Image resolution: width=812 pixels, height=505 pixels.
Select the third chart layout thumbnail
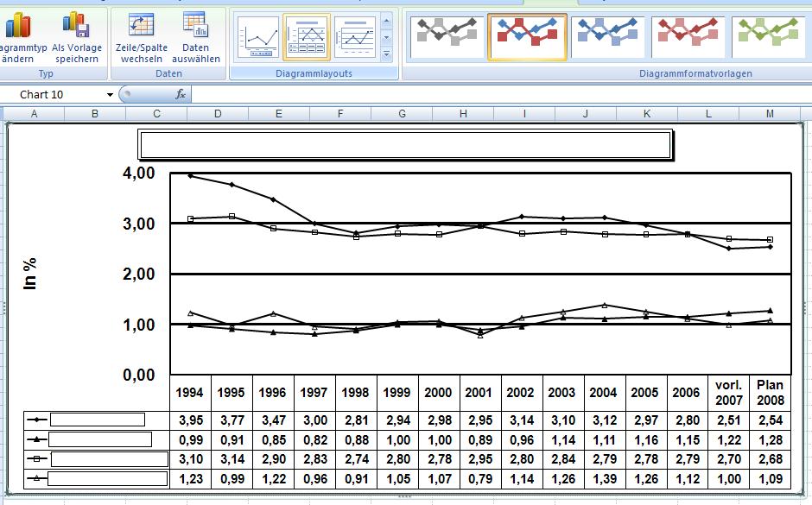coord(355,37)
